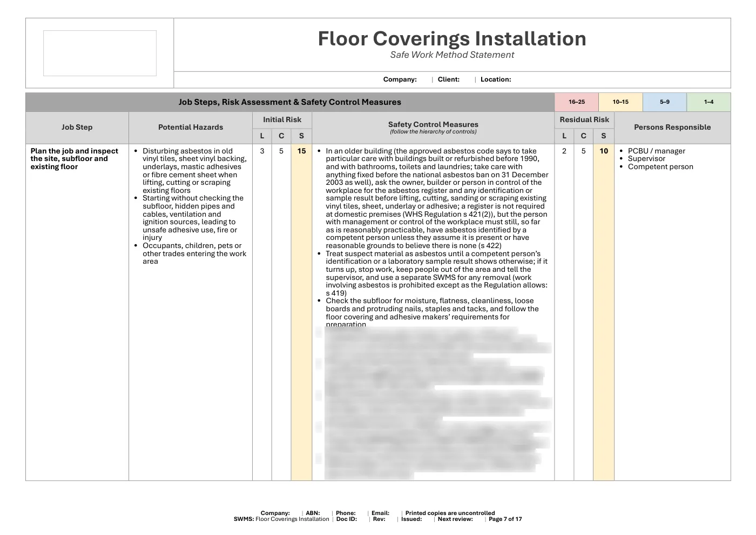Viewport: 756px width, 535px height.
Task: Click the 'Floor Coverings Installation' title
Action: [x=452, y=39]
